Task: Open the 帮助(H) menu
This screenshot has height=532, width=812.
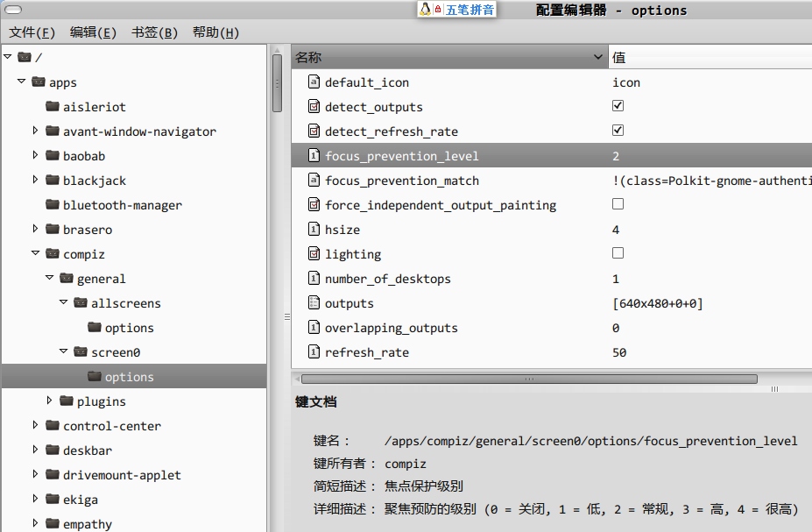Action: point(215,32)
